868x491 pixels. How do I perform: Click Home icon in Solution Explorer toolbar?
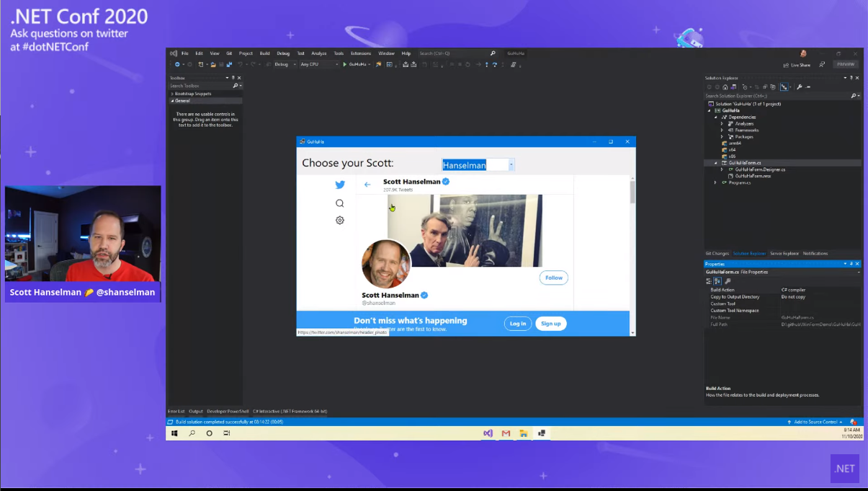(725, 87)
